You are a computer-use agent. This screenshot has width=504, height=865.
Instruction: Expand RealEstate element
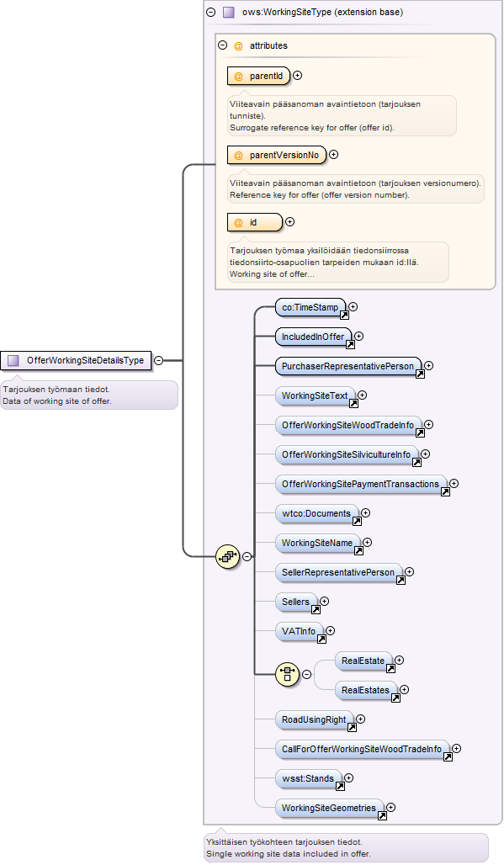tap(399, 661)
